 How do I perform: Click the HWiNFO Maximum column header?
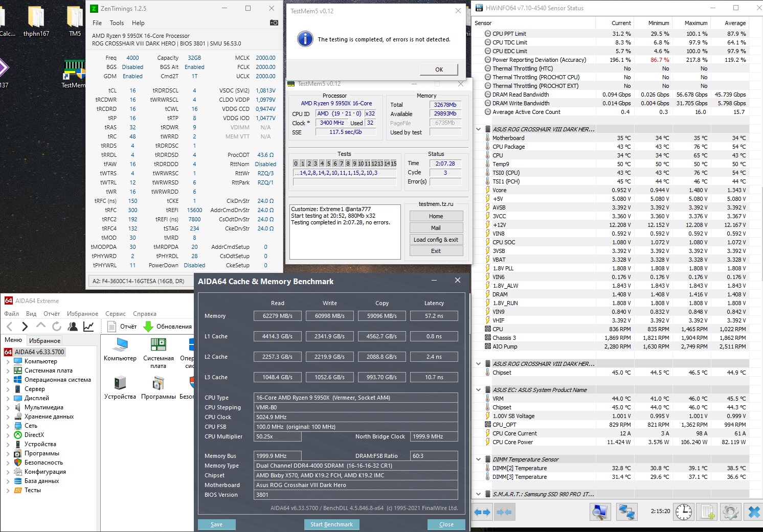coord(691,23)
